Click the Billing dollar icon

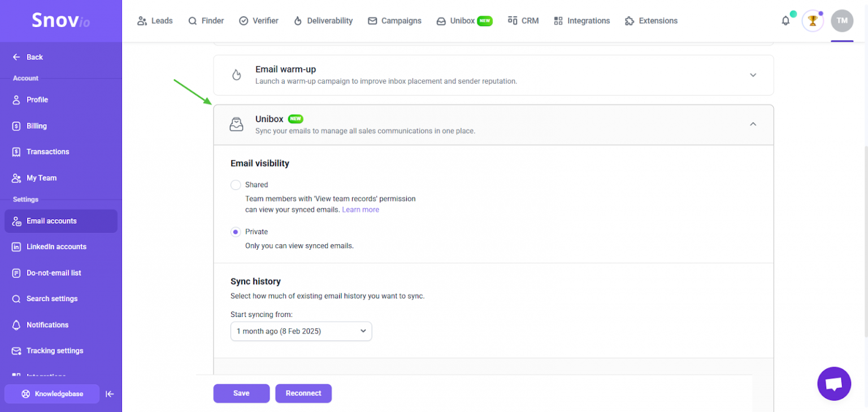(16, 126)
